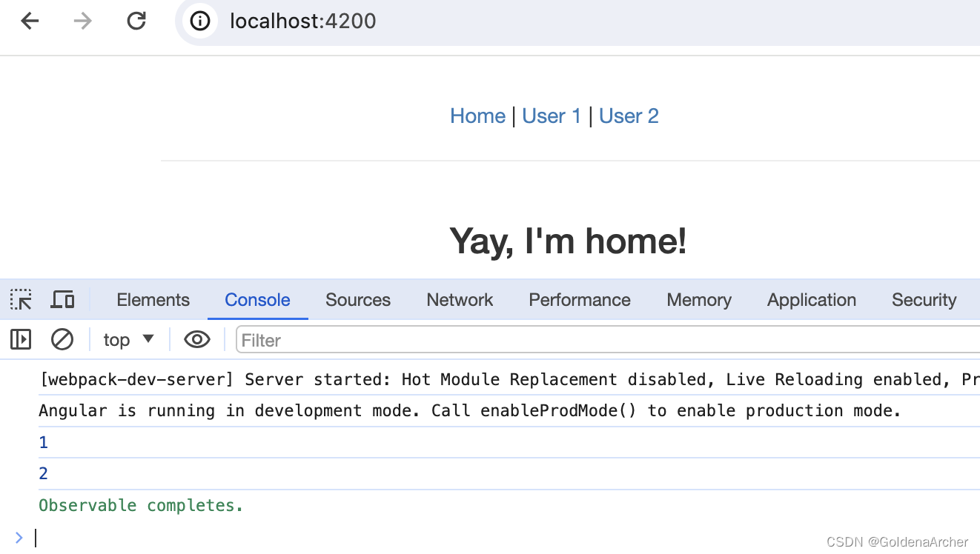This screenshot has width=980, height=554.
Task: Toggle the device toolbar icon
Action: pyautogui.click(x=62, y=300)
